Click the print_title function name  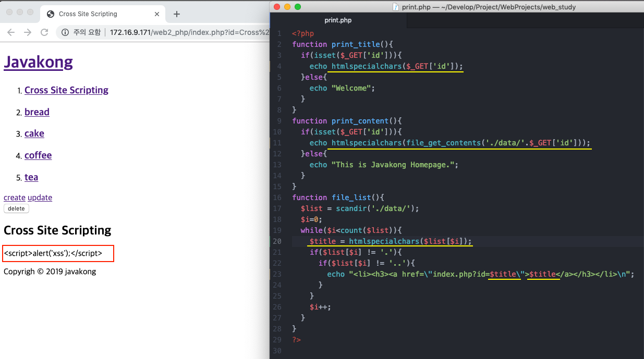pyautogui.click(x=356, y=44)
